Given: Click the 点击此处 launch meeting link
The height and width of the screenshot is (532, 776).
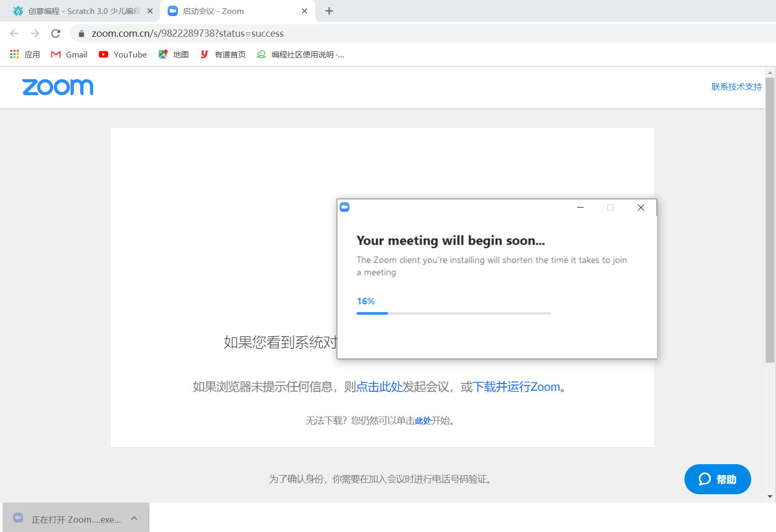Looking at the screenshot, I should tap(379, 387).
